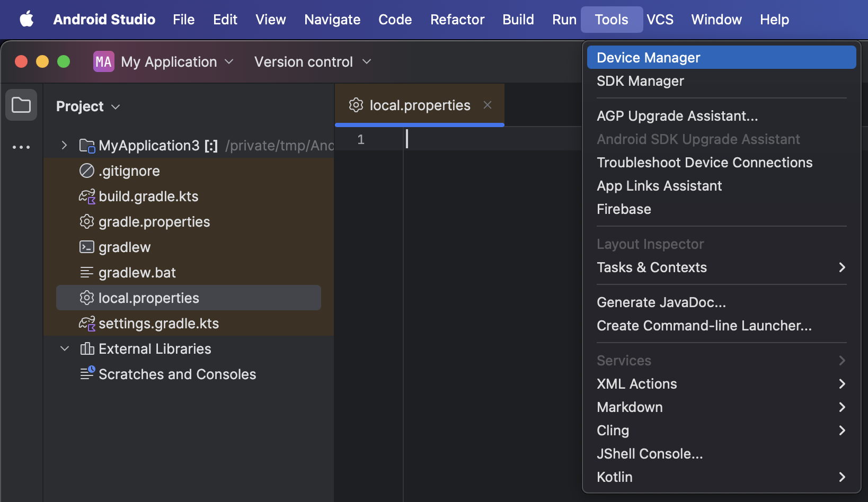The width and height of the screenshot is (868, 502).
Task: Open SDK Manager from Tools menu
Action: (x=721, y=81)
